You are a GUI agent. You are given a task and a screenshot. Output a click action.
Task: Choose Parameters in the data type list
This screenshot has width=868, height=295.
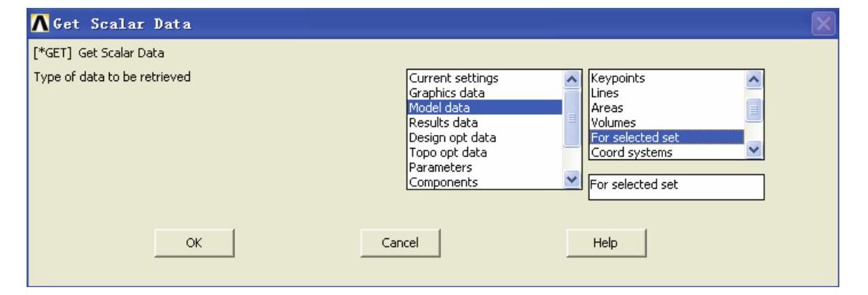tap(439, 167)
